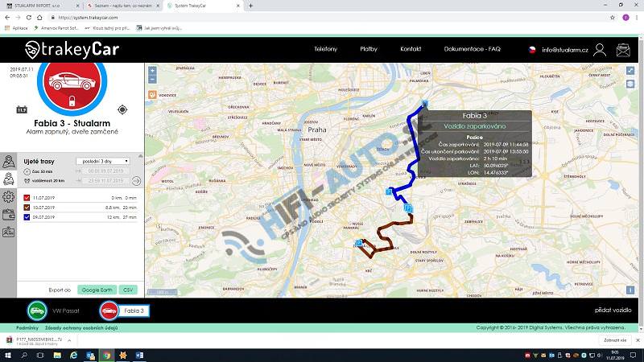Toggle the 10.07.2019 route checkbox
The image size is (644, 362).
(x=27, y=208)
